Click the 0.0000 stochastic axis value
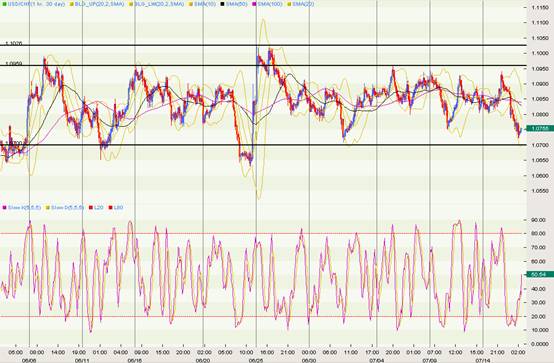554x363 pixels. (x=540, y=344)
